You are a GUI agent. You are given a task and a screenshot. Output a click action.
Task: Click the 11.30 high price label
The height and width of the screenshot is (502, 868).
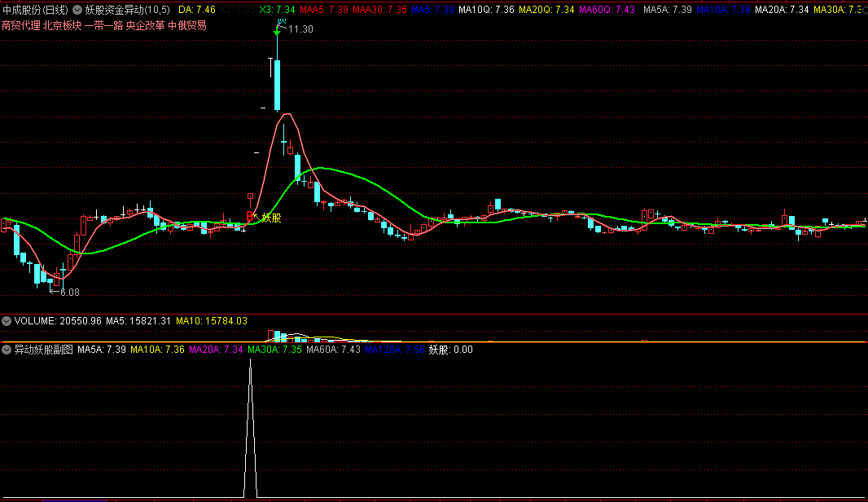(x=300, y=29)
